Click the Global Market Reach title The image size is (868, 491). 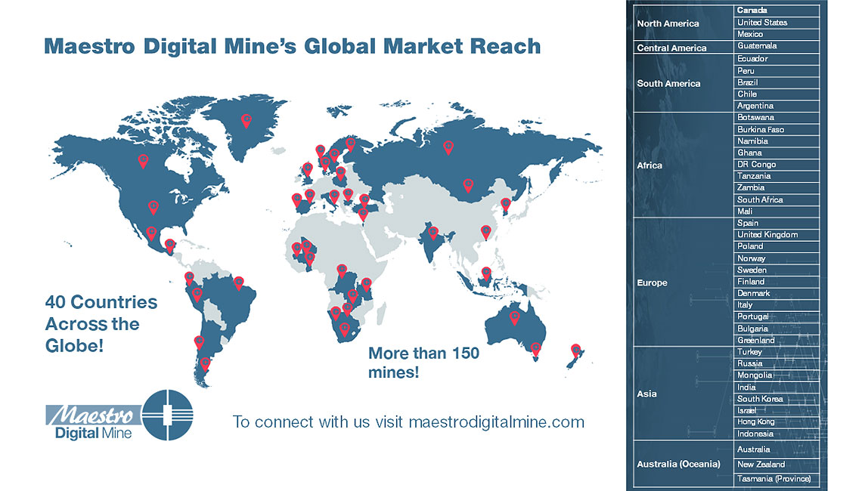click(x=293, y=46)
